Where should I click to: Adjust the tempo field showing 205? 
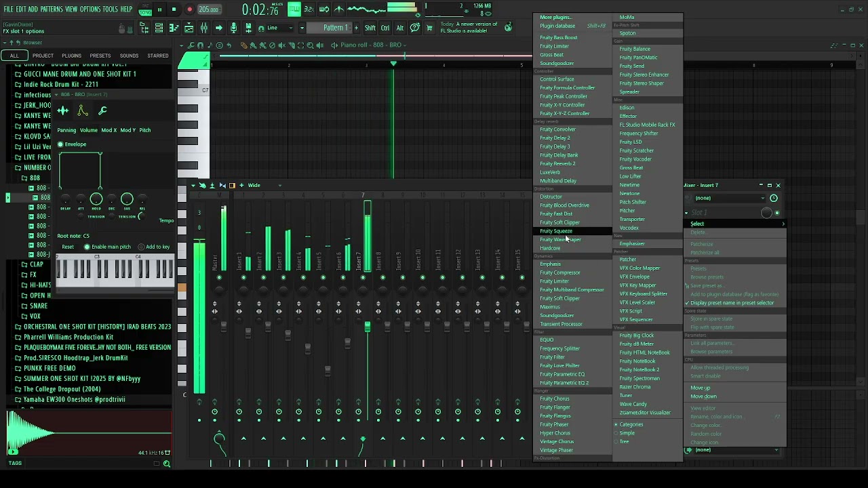click(x=208, y=9)
